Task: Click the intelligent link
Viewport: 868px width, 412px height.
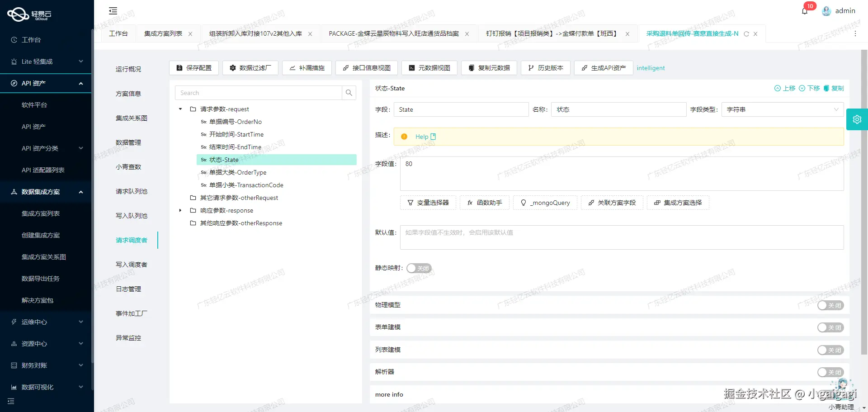Action: tap(651, 68)
